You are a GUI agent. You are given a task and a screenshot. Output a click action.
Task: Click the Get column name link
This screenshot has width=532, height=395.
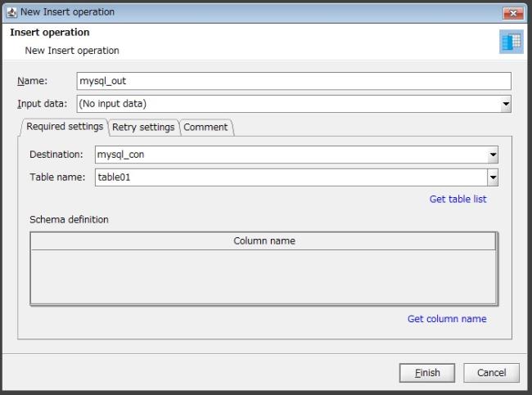(447, 319)
